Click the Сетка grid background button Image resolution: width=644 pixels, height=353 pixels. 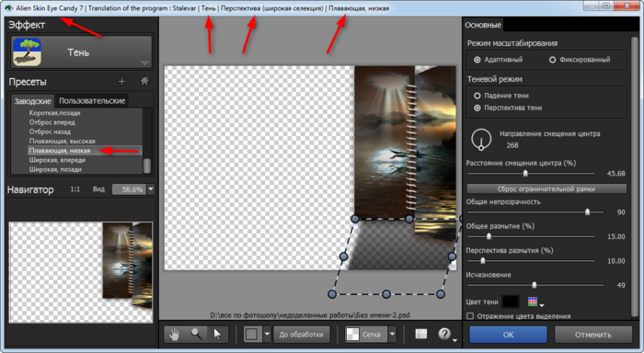tap(365, 335)
